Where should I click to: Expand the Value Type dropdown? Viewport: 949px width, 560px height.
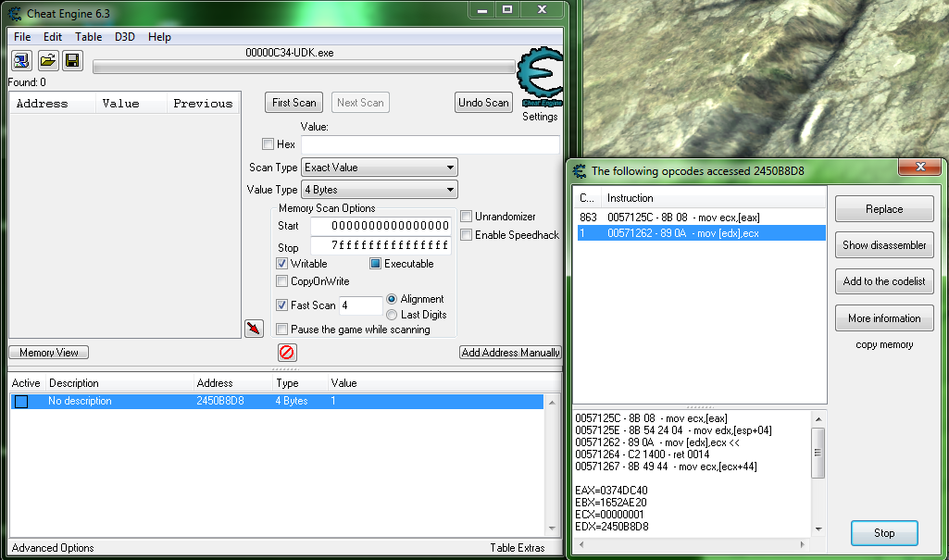click(x=380, y=190)
